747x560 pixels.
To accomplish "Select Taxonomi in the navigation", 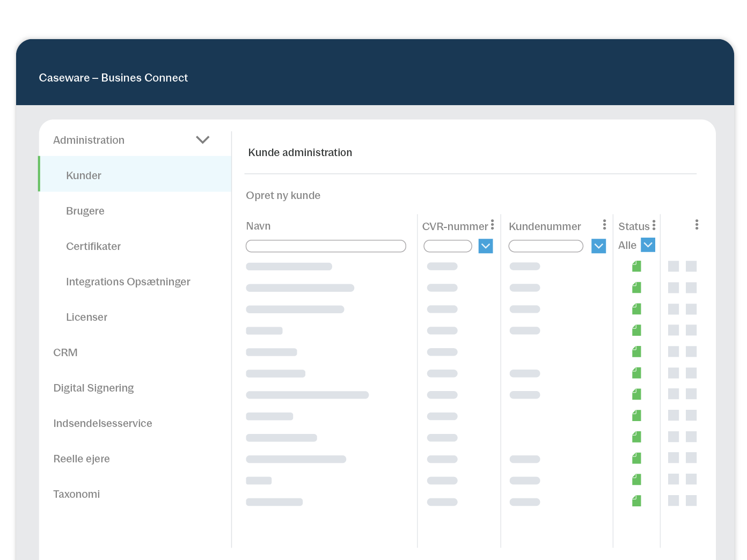I will pyautogui.click(x=76, y=493).
